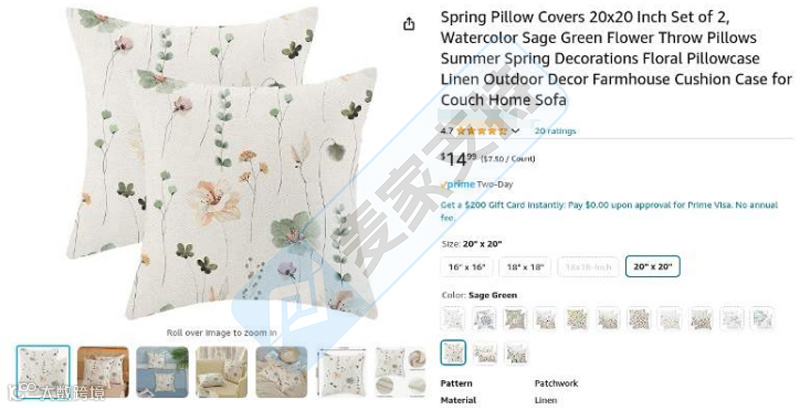Choose the 20" x 20" size button
Viewport: 800px width, 408px height.
[653, 266]
